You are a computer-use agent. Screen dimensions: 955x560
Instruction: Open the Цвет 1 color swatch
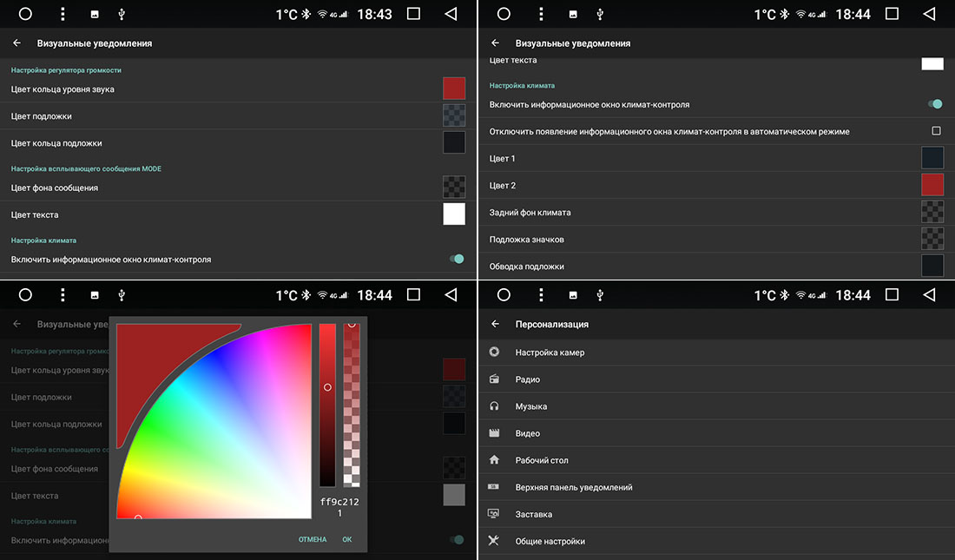click(x=932, y=157)
